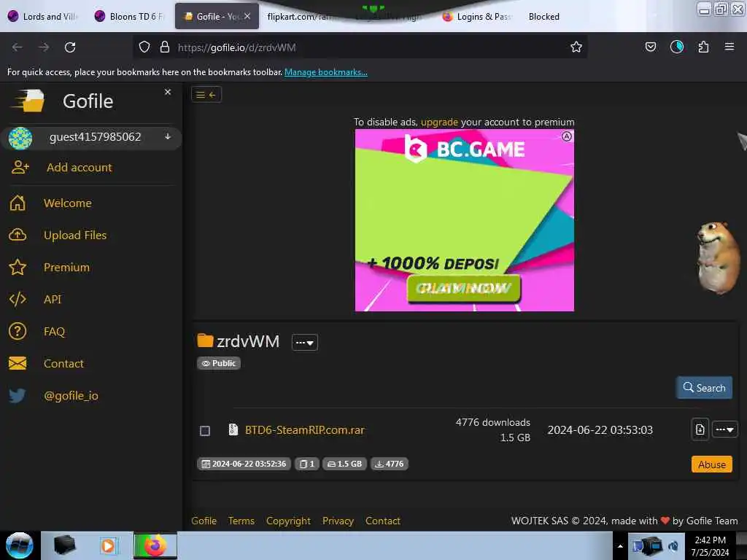Close the Gofile browser tab
The height and width of the screenshot is (560, 747).
(247, 16)
